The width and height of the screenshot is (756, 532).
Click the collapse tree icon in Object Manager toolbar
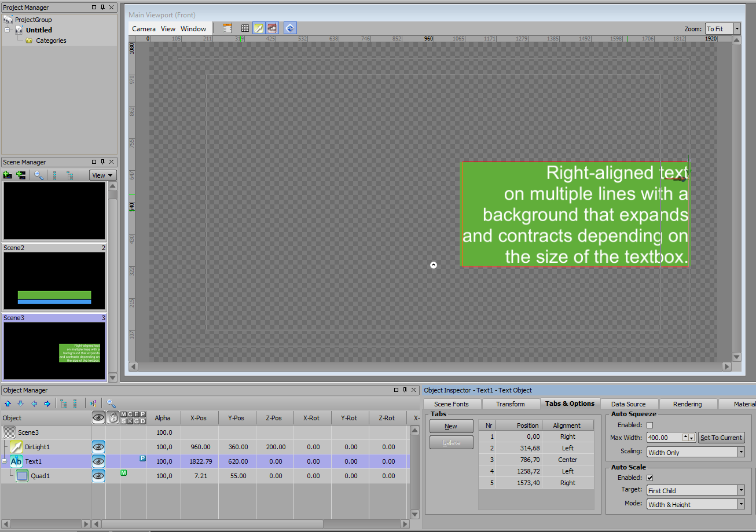(75, 403)
